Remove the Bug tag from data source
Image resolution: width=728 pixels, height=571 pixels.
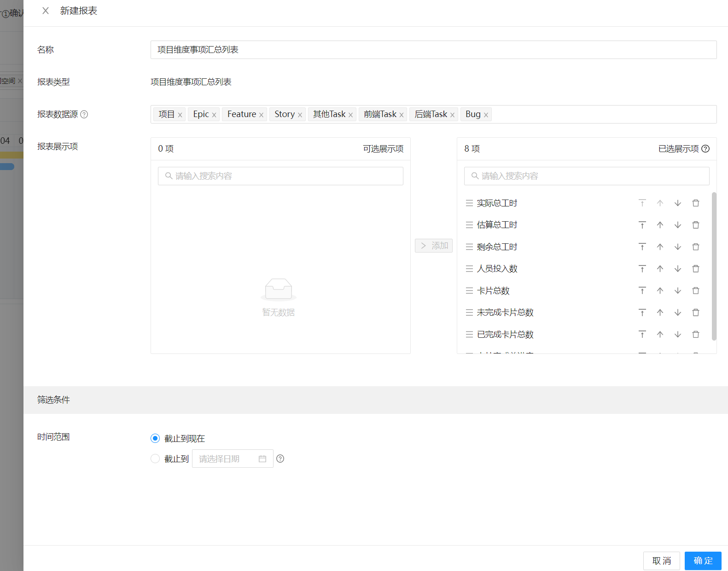(486, 115)
